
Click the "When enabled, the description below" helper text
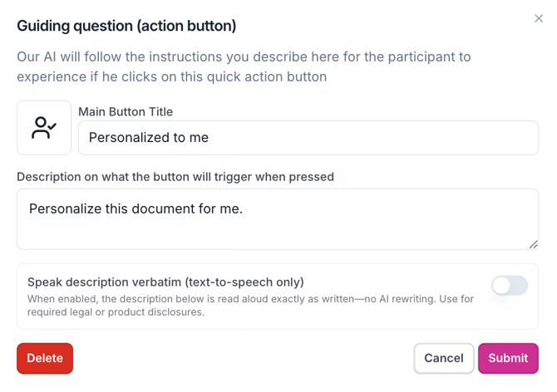click(x=250, y=306)
